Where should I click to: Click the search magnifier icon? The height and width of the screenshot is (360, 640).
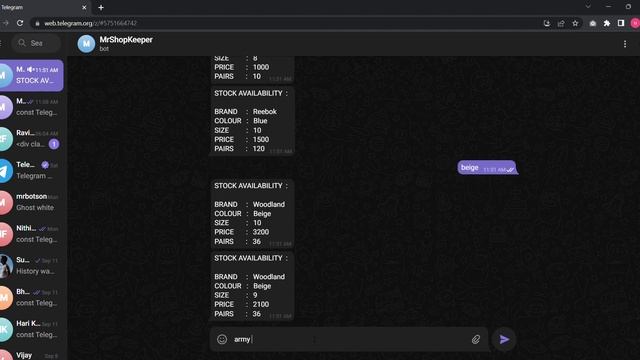22,43
